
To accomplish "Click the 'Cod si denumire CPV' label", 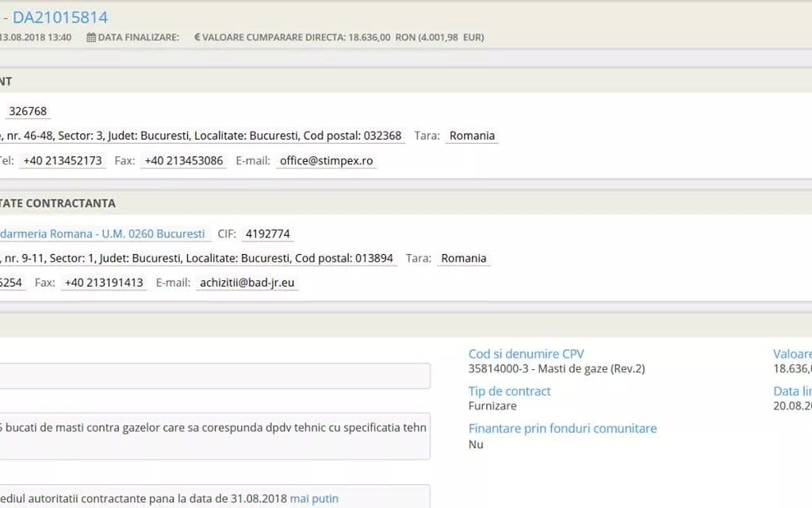I will pyautogui.click(x=526, y=354).
